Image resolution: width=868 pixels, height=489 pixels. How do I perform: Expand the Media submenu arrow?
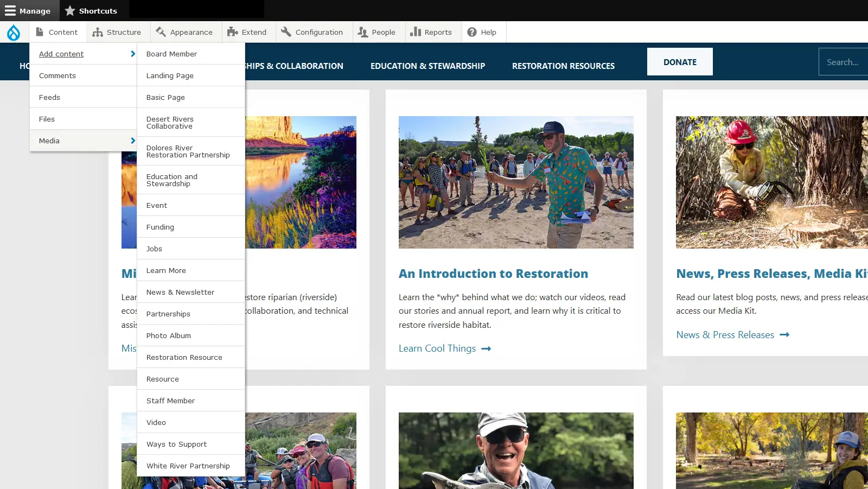pyautogui.click(x=132, y=141)
